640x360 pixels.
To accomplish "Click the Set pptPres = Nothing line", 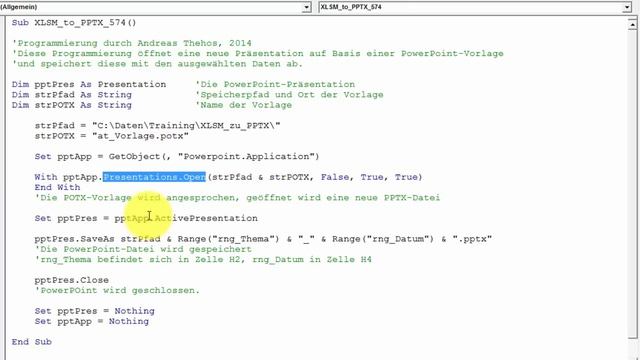I will tap(94, 311).
